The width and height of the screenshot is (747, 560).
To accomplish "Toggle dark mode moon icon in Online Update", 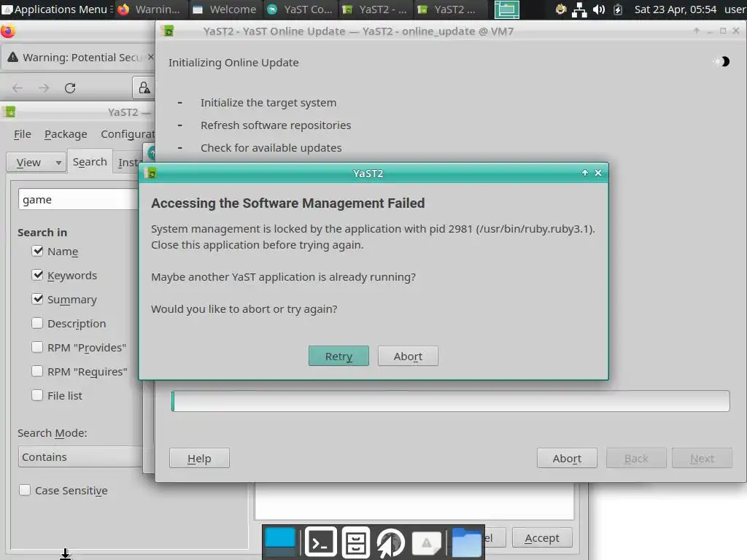I will point(724,61).
